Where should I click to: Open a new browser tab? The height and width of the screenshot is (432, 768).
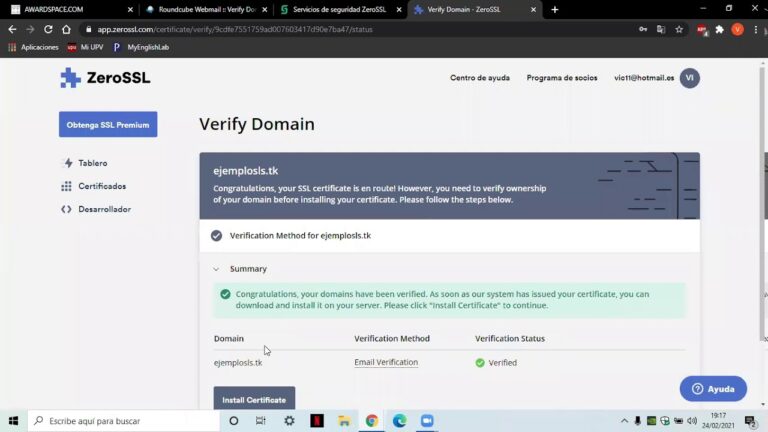pyautogui.click(x=554, y=9)
